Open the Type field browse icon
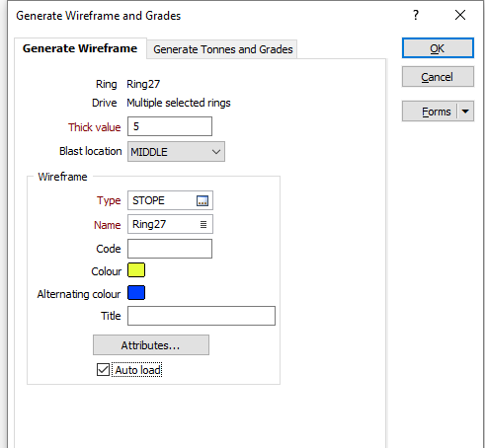485x448 pixels. [x=202, y=200]
